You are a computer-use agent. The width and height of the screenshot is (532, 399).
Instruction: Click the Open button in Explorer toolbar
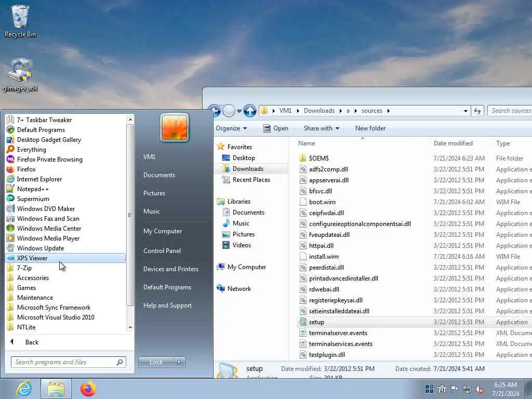[276, 128]
